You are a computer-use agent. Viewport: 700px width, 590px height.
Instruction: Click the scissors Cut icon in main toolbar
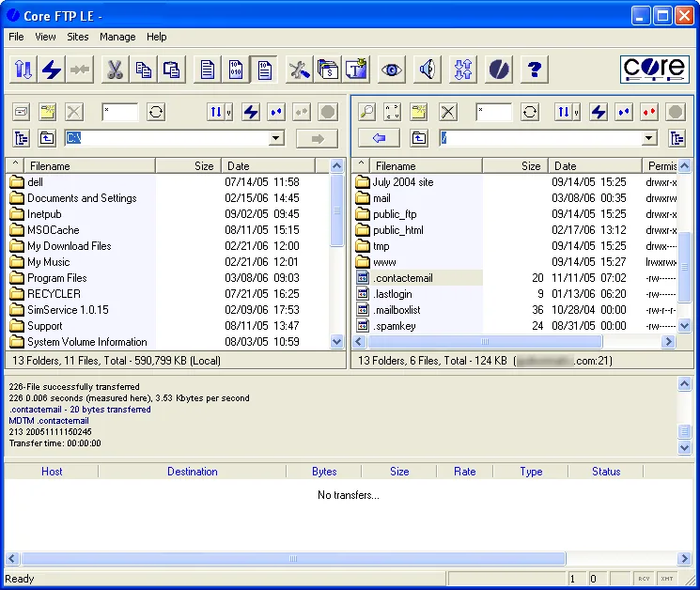click(x=116, y=70)
